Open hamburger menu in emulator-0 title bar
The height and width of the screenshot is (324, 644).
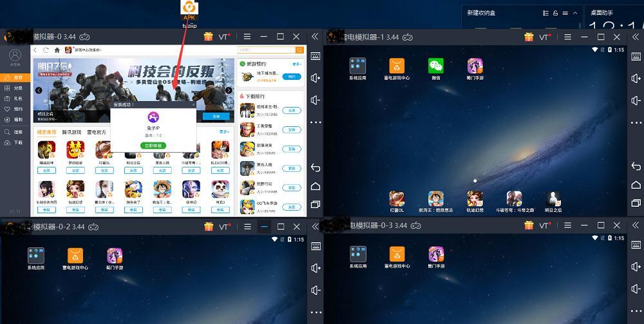(247, 37)
